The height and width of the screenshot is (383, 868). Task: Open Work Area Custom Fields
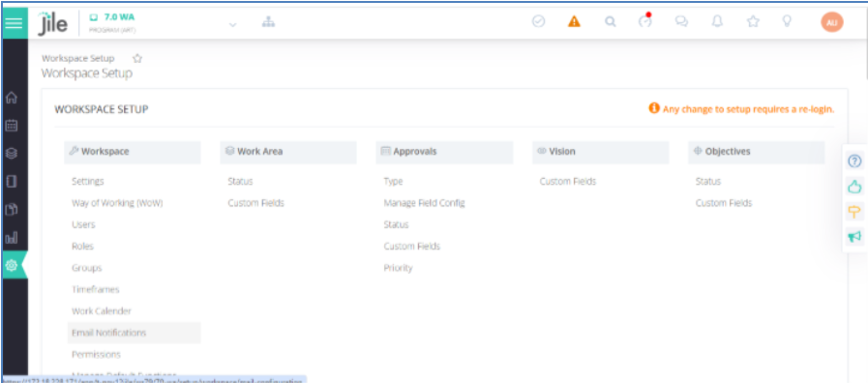click(x=255, y=203)
